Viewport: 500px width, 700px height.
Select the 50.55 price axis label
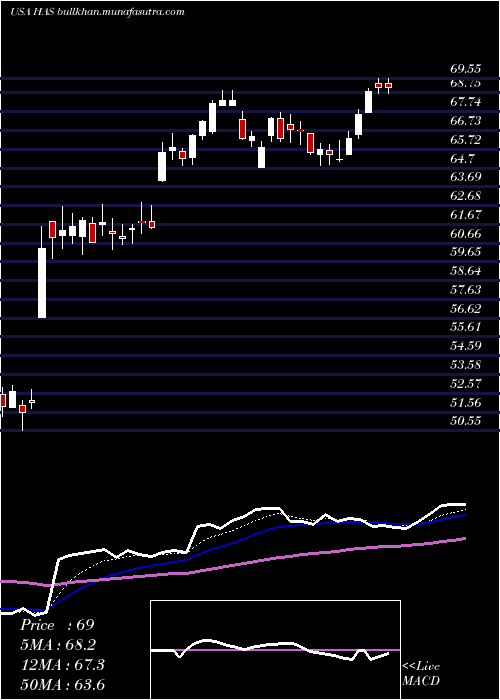point(466,420)
